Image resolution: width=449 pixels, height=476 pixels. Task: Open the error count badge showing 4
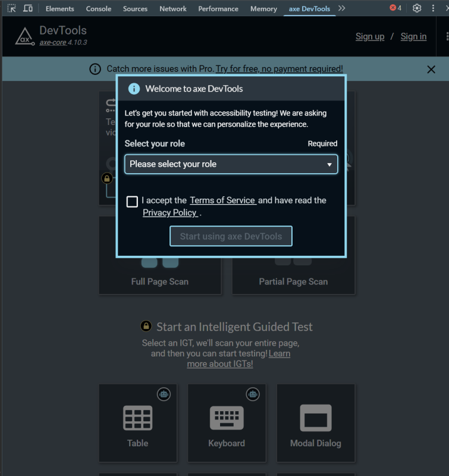click(x=395, y=8)
